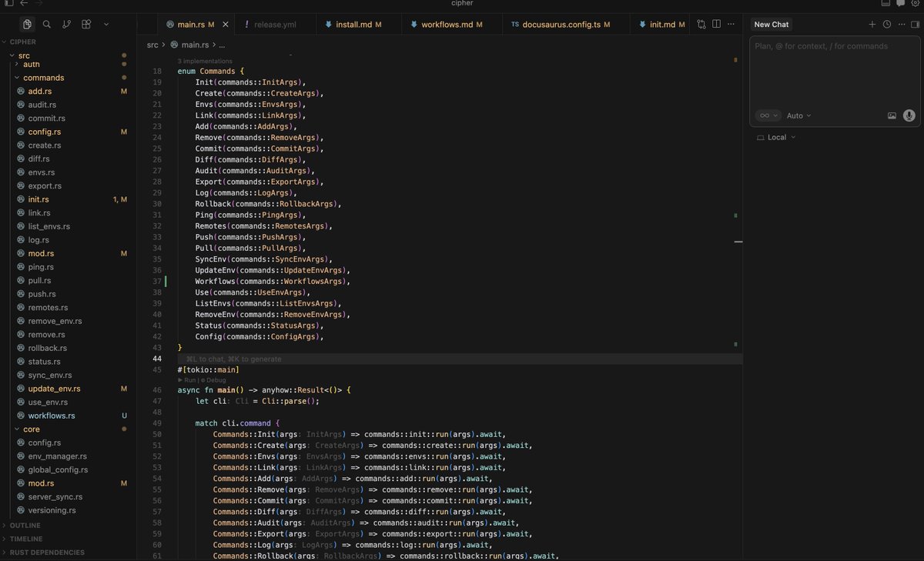Viewport: 924px width, 561px height.
Task: Open rollback.rs in the file tree
Action: coord(47,348)
